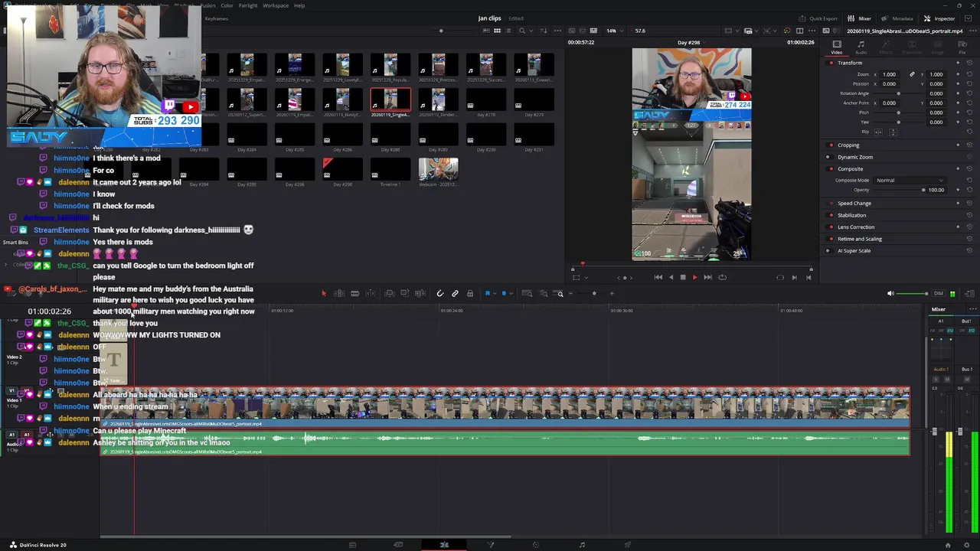Adjust the Rotation Angle slider
The height and width of the screenshot is (551, 980).
(x=899, y=93)
